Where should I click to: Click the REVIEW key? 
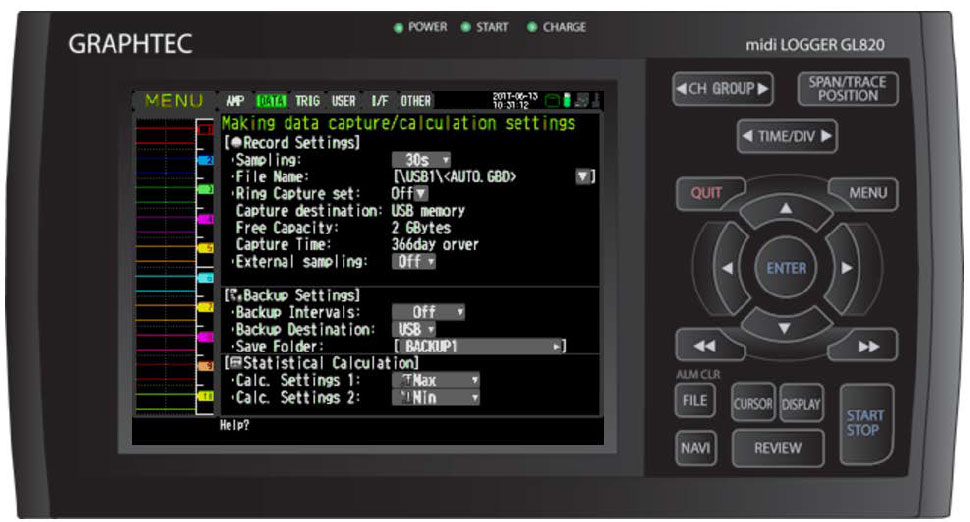[x=778, y=448]
